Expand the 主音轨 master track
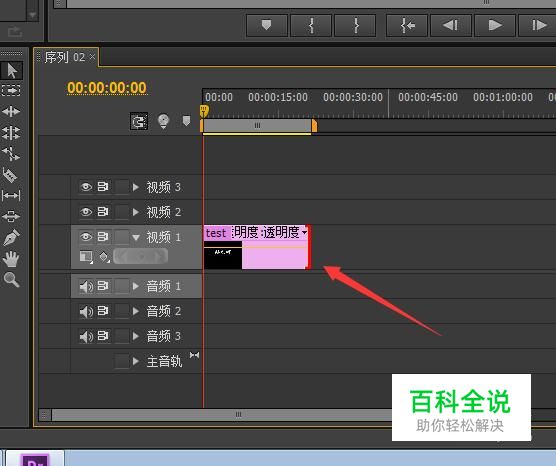The width and height of the screenshot is (556, 466). coord(135,361)
